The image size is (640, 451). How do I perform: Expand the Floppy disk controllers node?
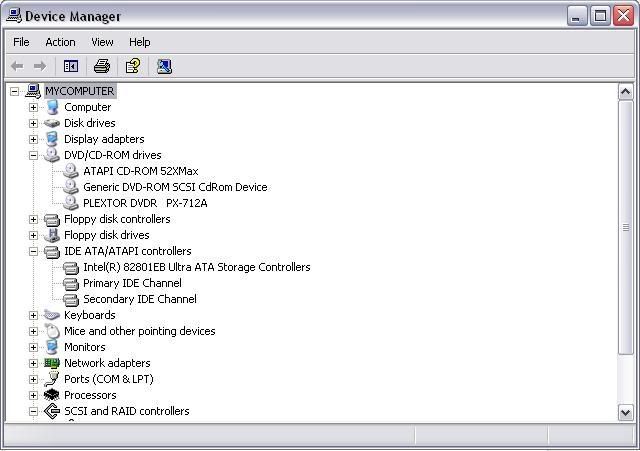tap(33, 219)
